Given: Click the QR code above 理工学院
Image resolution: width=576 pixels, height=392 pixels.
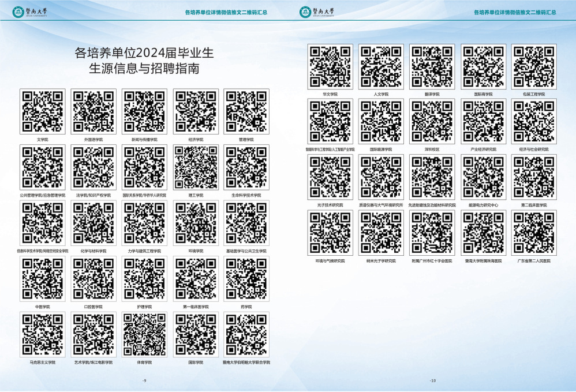Looking at the screenshot, I should (196, 167).
